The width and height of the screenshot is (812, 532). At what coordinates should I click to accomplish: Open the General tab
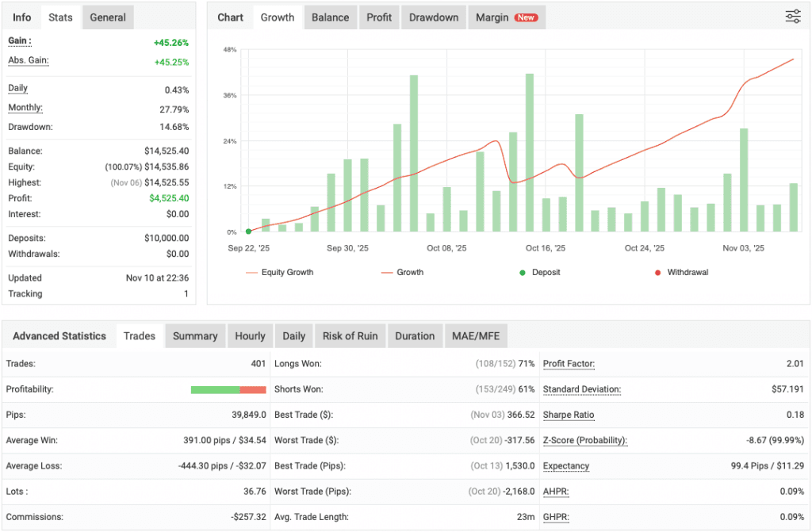(107, 17)
